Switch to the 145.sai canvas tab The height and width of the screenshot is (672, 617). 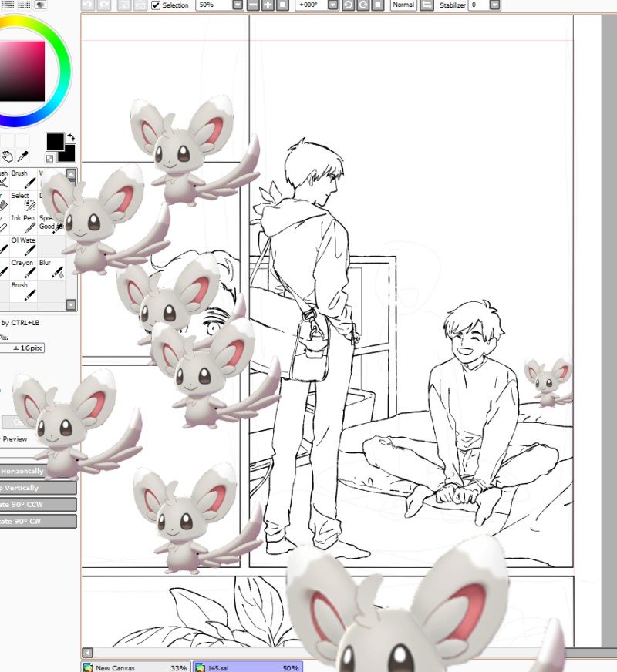tap(248, 667)
